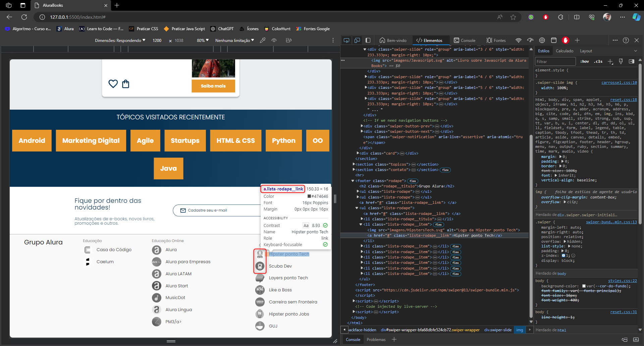This screenshot has height=346, width=644.
Task: Open the Dimensões: Respondendo dropdown
Action: tap(120, 40)
